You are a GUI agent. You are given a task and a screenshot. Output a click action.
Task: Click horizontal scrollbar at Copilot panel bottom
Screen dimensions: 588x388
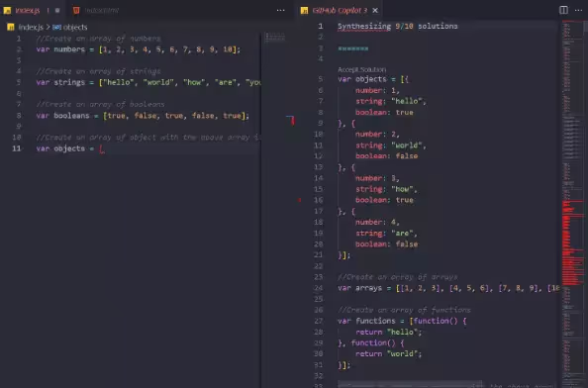pyautogui.click(x=410, y=385)
